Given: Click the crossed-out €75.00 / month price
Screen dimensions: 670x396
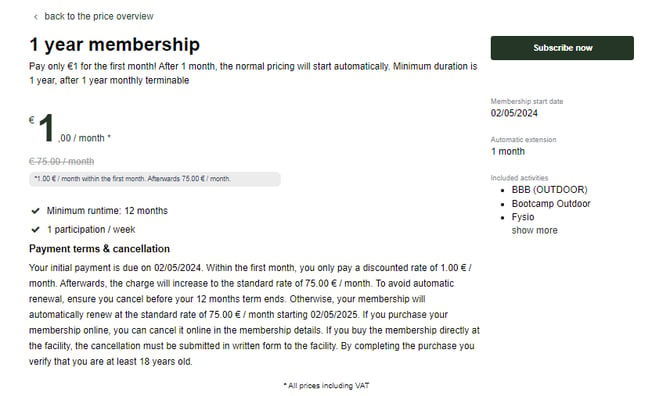Looking at the screenshot, I should (x=62, y=161).
